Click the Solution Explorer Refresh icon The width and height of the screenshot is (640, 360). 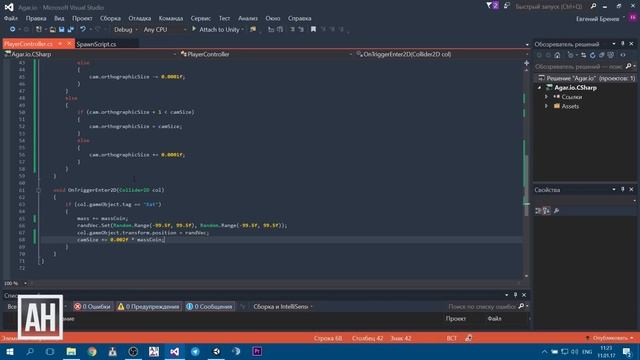click(592, 55)
